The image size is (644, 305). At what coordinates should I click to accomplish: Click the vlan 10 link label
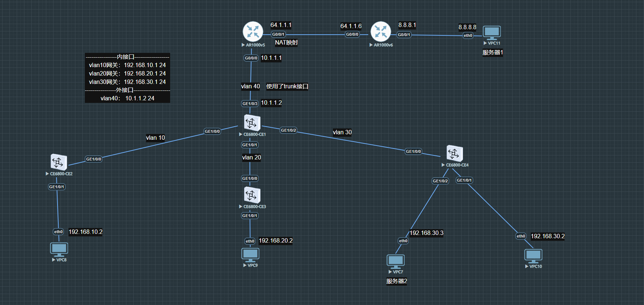[x=155, y=138]
